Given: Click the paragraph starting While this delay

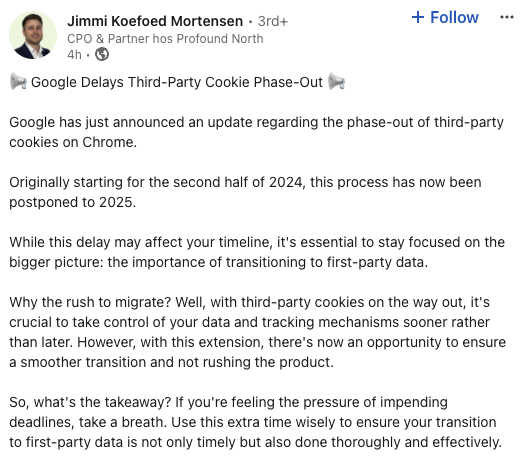Looking at the screenshot, I should pos(257,252).
